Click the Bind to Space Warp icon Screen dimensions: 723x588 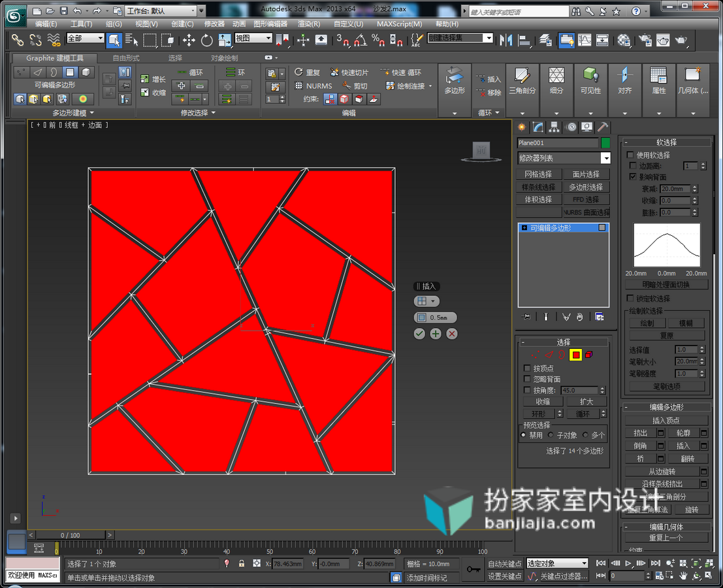pos(54,40)
